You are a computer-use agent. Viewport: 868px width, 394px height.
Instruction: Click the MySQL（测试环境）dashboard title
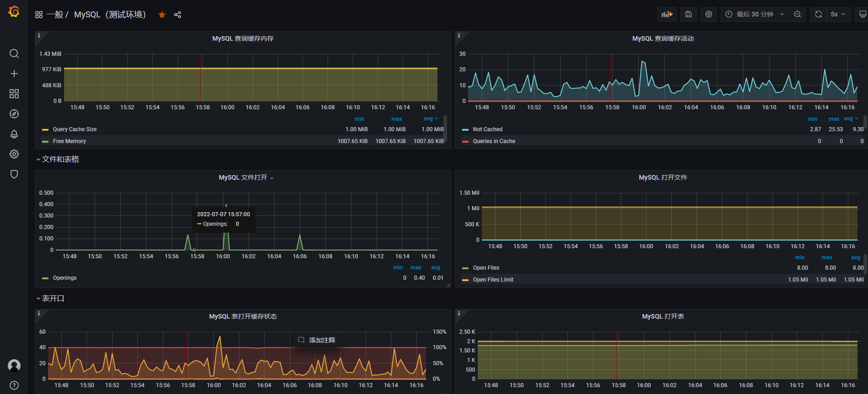pos(110,15)
